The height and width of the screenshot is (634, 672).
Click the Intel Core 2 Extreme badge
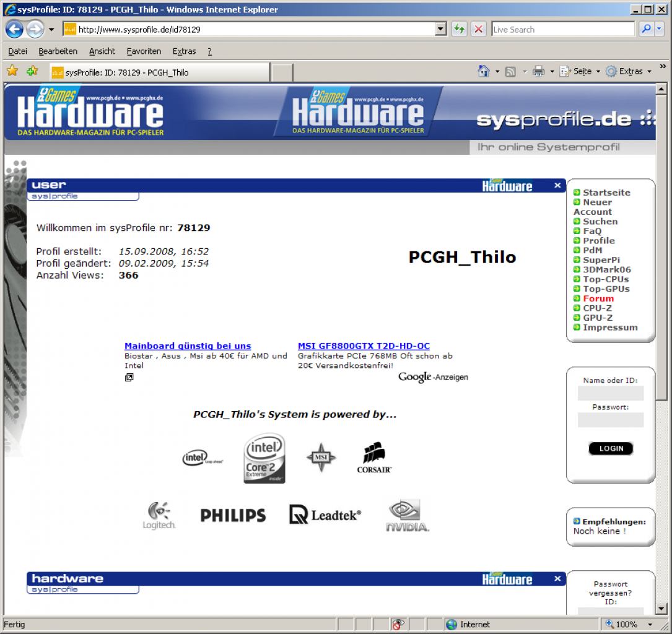(264, 458)
